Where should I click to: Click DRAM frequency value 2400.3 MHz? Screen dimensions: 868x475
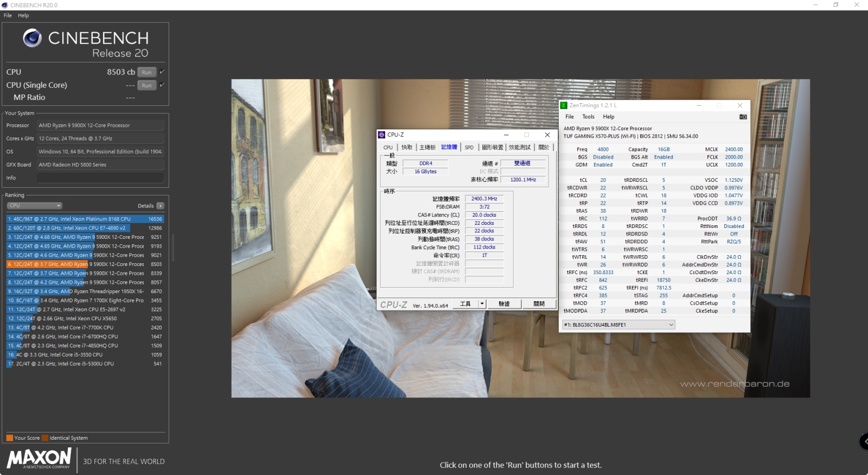(x=484, y=199)
